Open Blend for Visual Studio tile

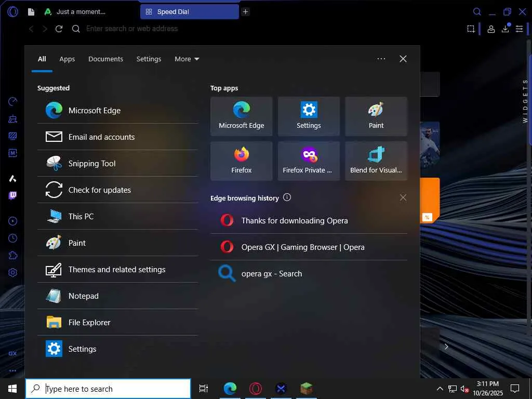pos(376,161)
